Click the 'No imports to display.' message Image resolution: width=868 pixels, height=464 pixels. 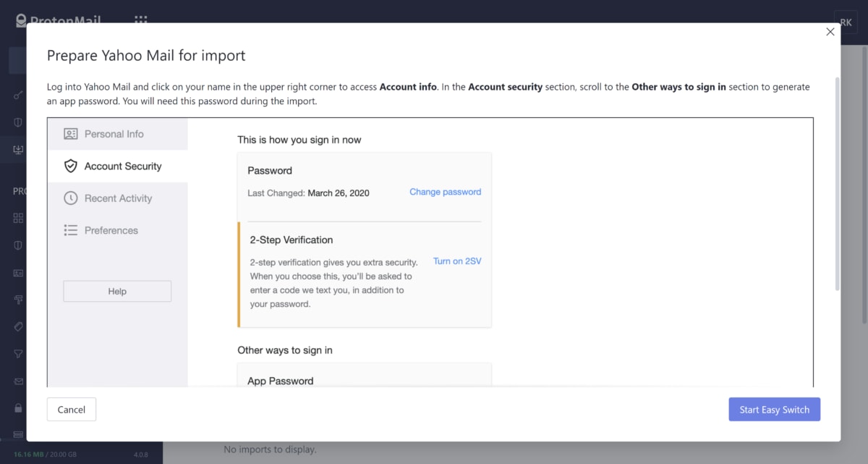(270, 450)
